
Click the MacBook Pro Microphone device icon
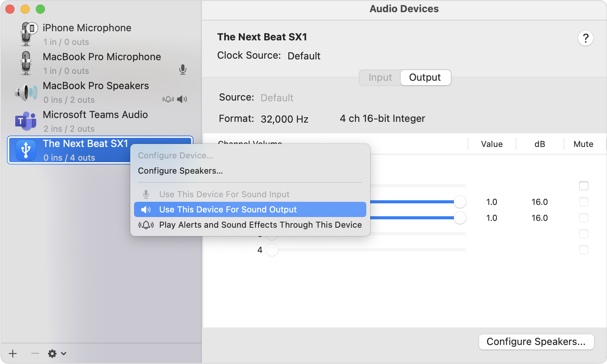tap(26, 63)
